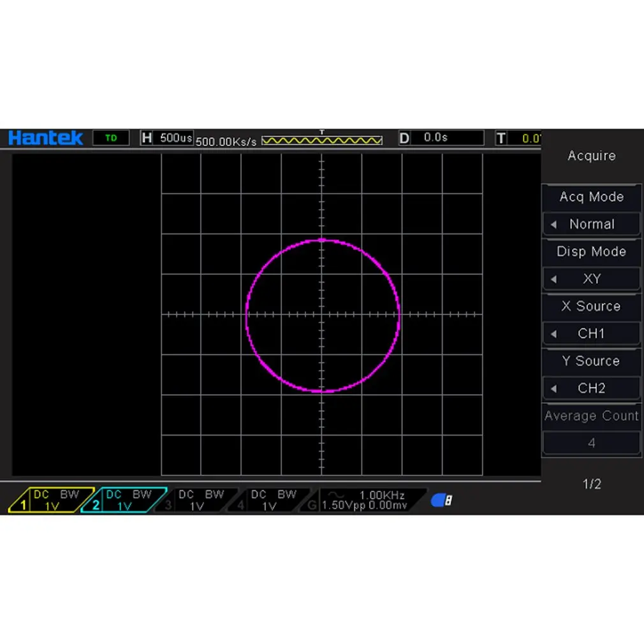This screenshot has height=644, width=644.
Task: Change the CH2 Y source option
Action: click(592, 388)
